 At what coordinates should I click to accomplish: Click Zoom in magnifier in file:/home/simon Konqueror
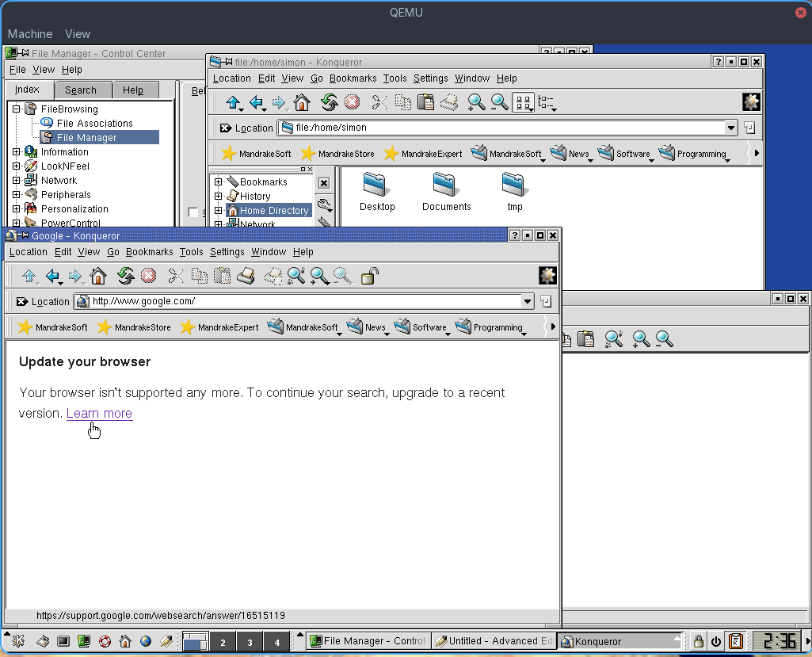tap(476, 102)
